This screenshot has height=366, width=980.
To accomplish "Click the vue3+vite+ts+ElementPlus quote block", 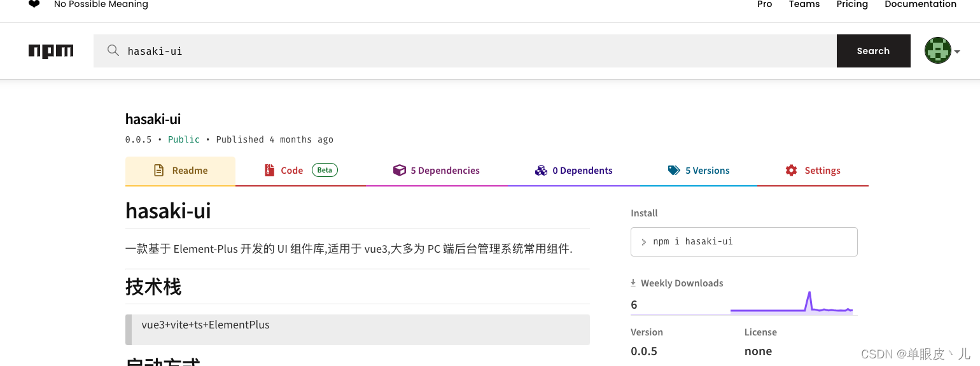I will coord(358,330).
